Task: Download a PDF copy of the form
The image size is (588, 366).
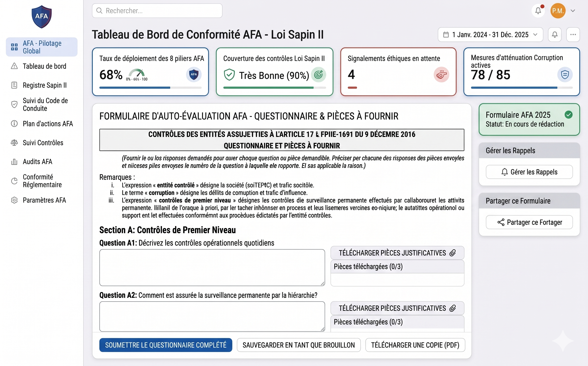Action: click(x=415, y=345)
